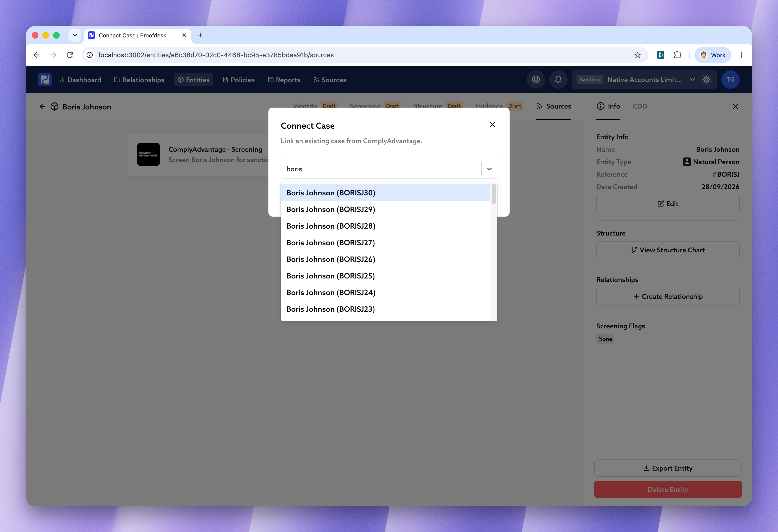Screen dimensions: 778x532
Task: Open notifications bell
Action: pos(558,80)
